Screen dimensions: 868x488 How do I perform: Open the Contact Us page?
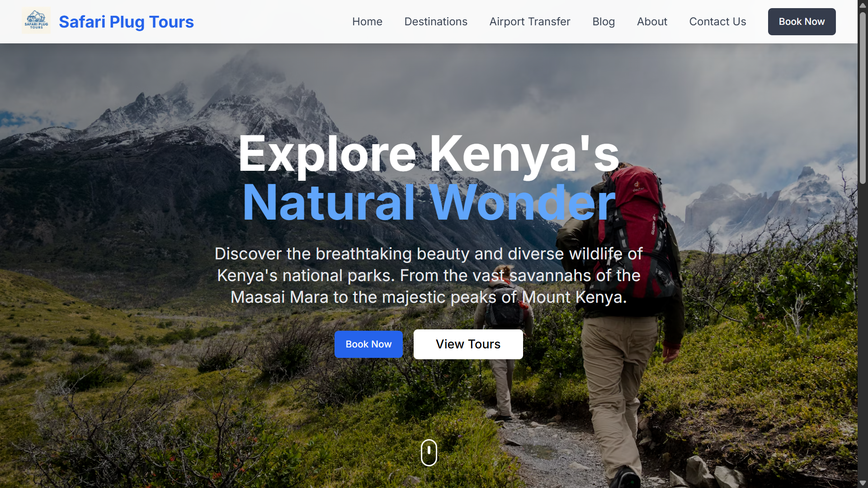pyautogui.click(x=717, y=21)
